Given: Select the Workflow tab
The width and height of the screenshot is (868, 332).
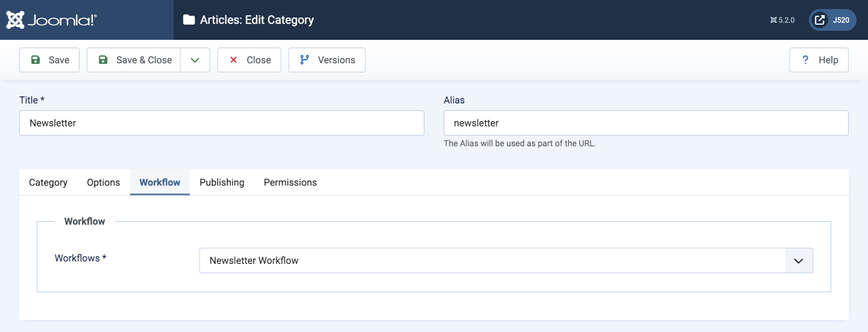Looking at the screenshot, I should coord(160,183).
